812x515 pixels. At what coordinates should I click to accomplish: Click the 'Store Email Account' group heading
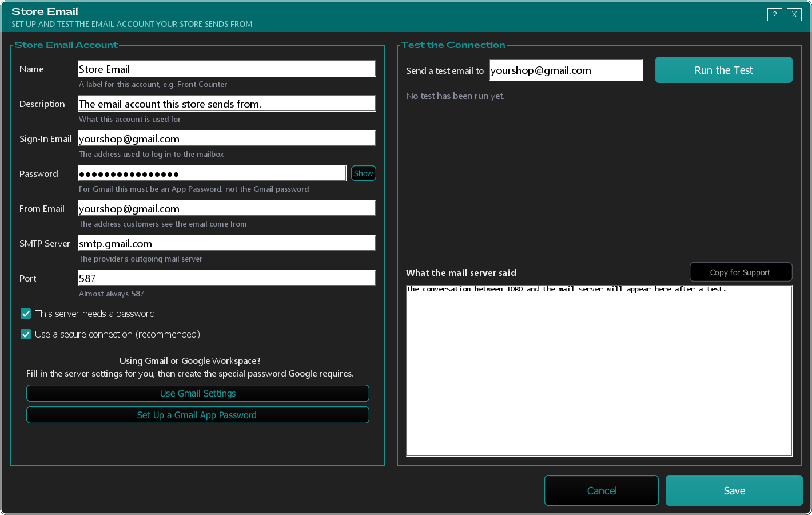coord(66,45)
